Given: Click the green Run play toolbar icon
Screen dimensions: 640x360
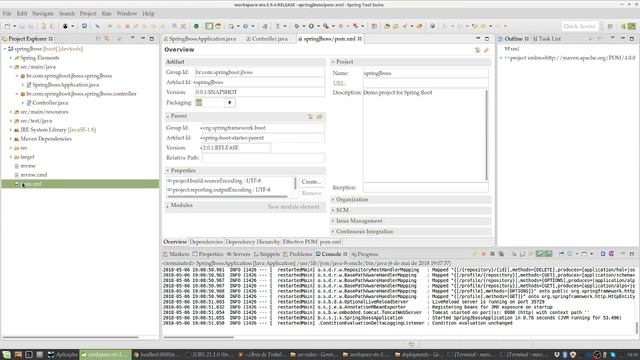Looking at the screenshot, I should coord(311,26).
